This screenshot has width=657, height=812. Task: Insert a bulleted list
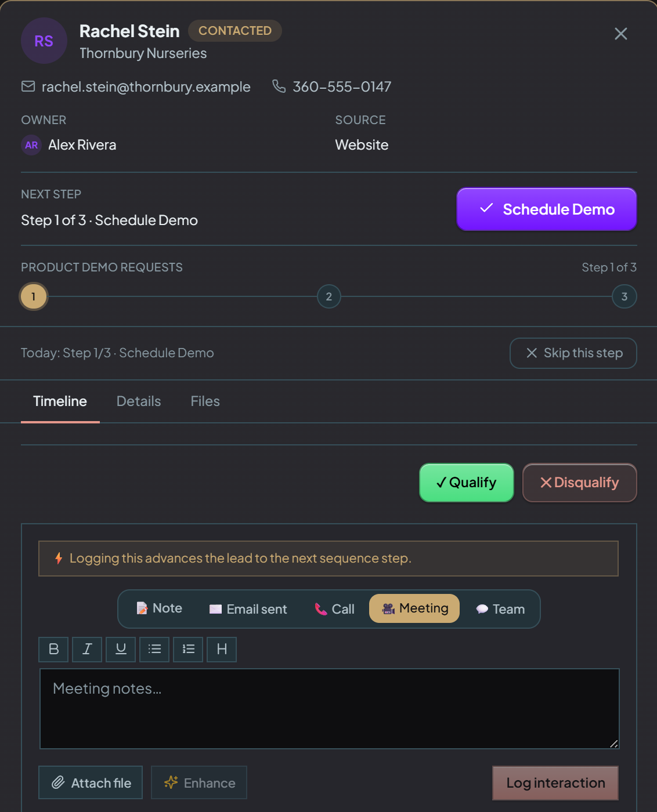(x=154, y=649)
